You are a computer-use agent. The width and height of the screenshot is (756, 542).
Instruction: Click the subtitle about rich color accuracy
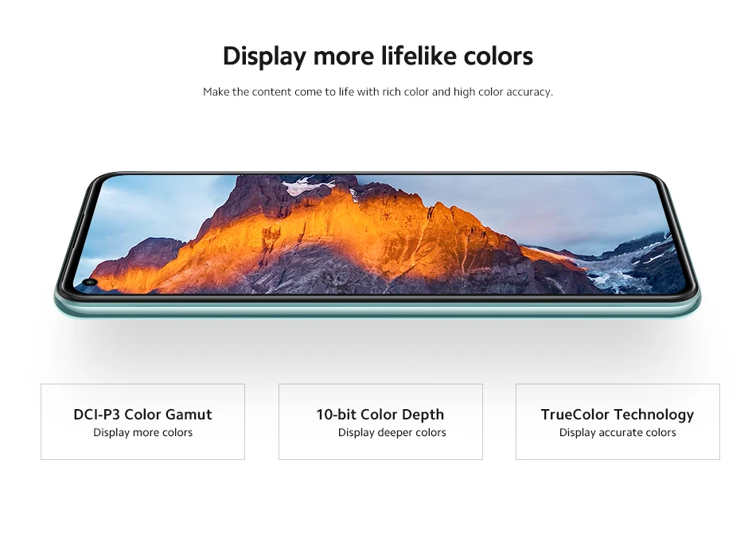377,92
